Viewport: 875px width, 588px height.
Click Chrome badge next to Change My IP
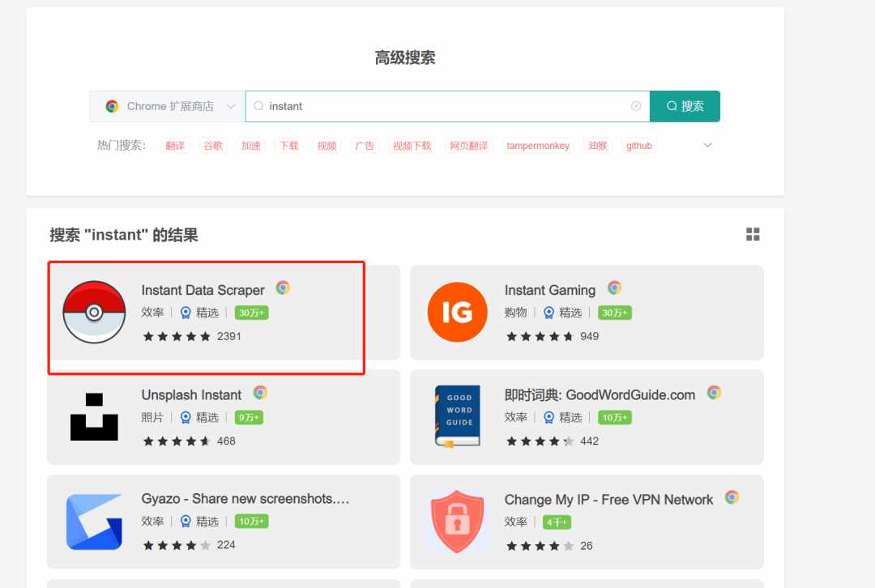[x=732, y=497]
